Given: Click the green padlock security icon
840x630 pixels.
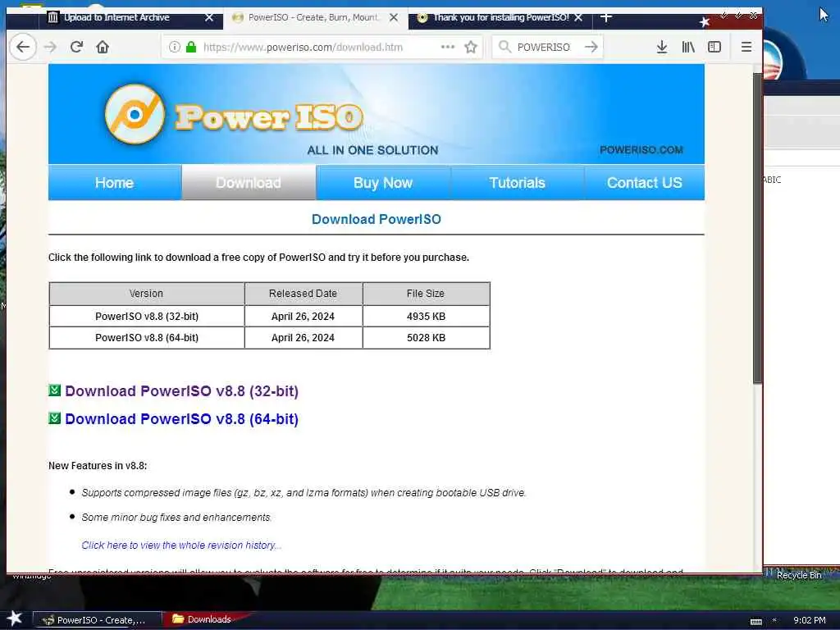Looking at the screenshot, I should pyautogui.click(x=190, y=47).
